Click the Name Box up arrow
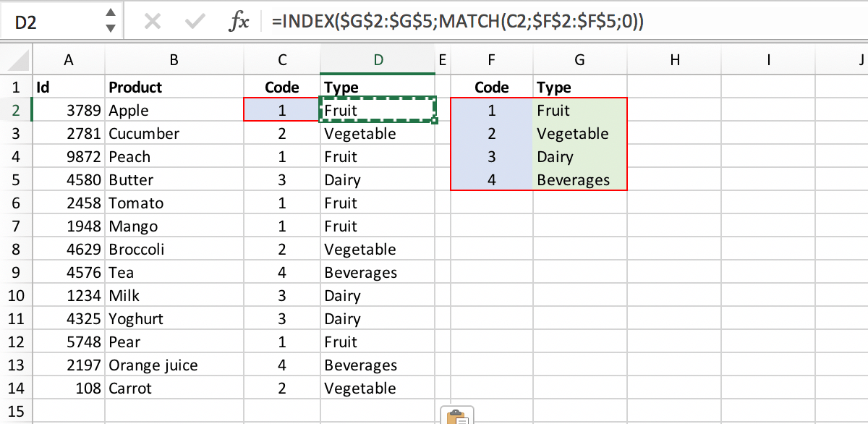Viewport: 868px width, 424px height. 110,14
